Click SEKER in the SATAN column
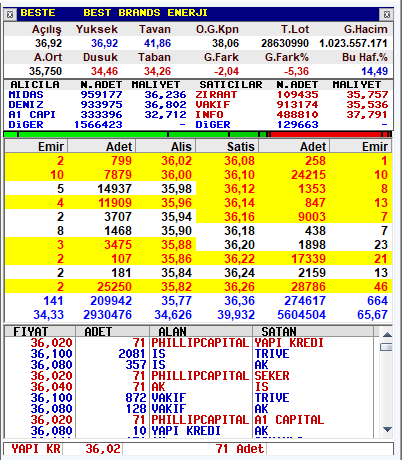The height and width of the screenshot is (460, 402). [x=272, y=376]
